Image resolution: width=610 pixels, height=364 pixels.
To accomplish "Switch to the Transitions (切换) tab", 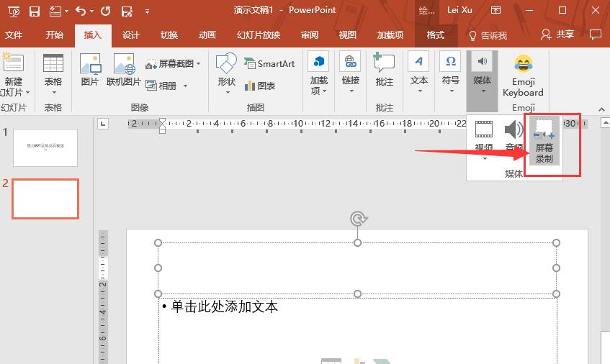I will coord(169,35).
